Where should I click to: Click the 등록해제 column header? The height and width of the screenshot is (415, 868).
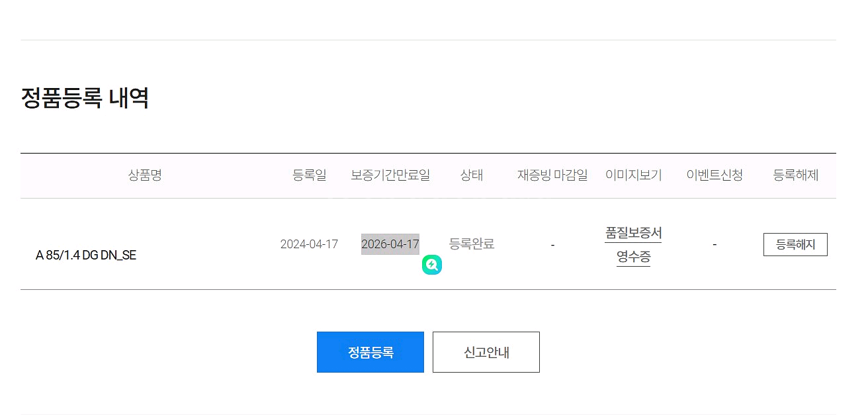pyautogui.click(x=796, y=175)
